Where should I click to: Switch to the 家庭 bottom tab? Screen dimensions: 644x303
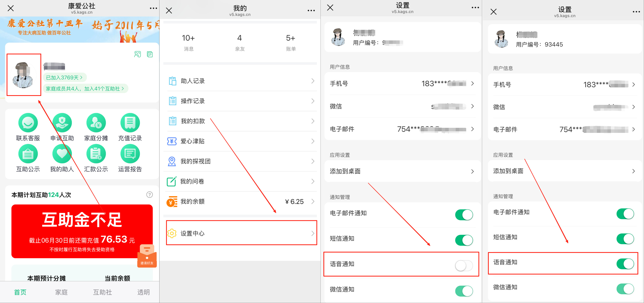pyautogui.click(x=61, y=292)
